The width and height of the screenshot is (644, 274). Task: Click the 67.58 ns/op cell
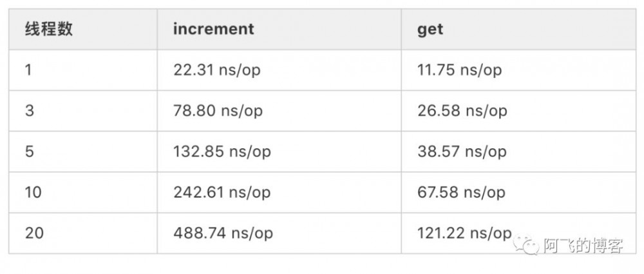461,192
